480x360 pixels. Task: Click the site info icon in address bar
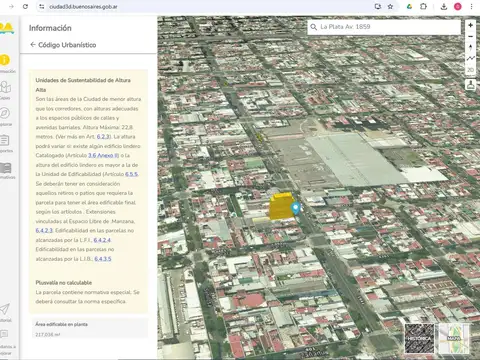42,7
